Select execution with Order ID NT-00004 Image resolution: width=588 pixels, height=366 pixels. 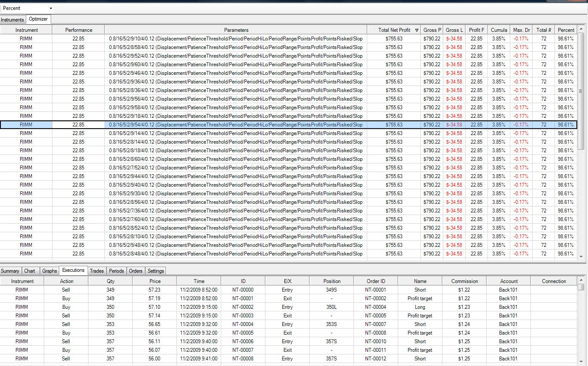pyautogui.click(x=289, y=307)
